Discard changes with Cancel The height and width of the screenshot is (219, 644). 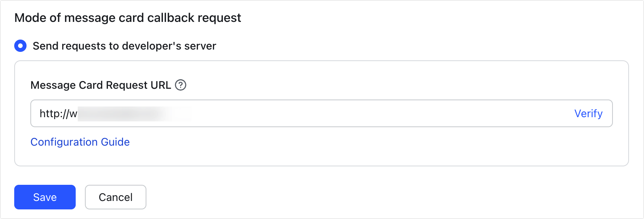(x=115, y=197)
